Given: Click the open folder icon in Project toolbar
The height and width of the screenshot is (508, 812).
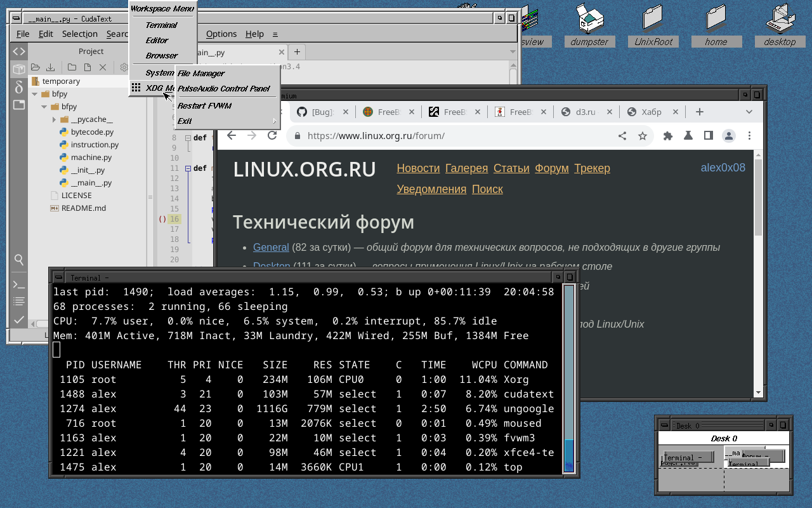Looking at the screenshot, I should tap(36, 67).
